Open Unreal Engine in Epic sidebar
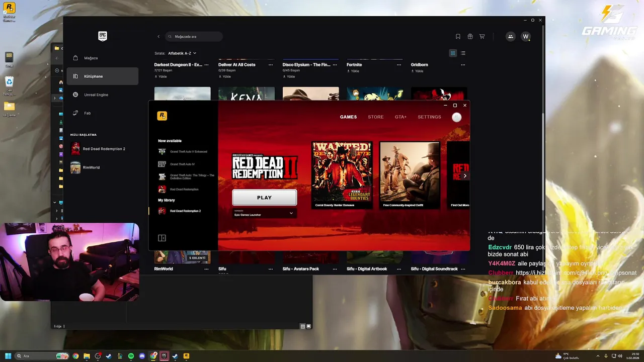Screen dimensions: 644x362 coord(103,95)
